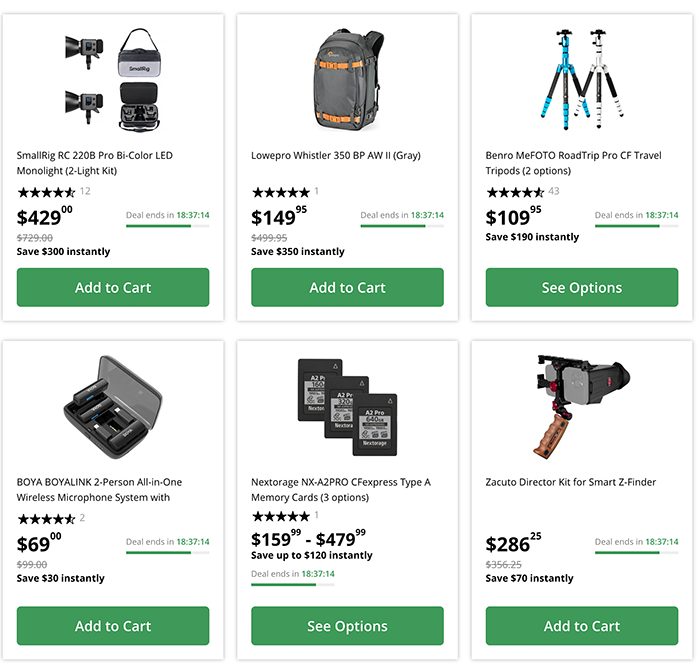View the Nextorage CFexpress cards image

[x=347, y=407]
